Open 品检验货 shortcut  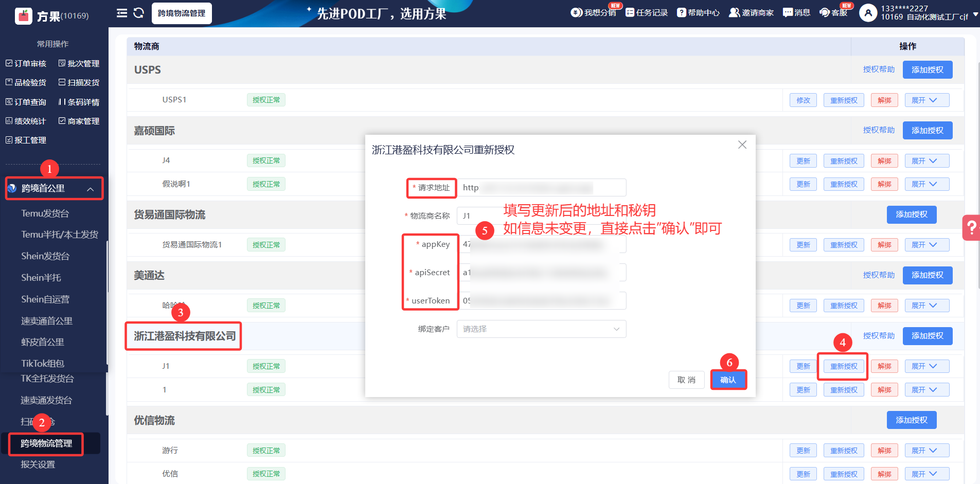26,82
